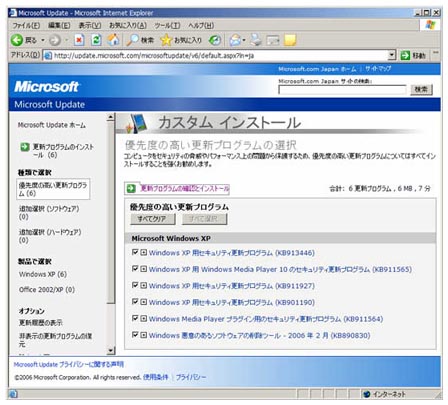Open 使用条件 link in footer
Screen dimensions: 448x405
click(156, 377)
